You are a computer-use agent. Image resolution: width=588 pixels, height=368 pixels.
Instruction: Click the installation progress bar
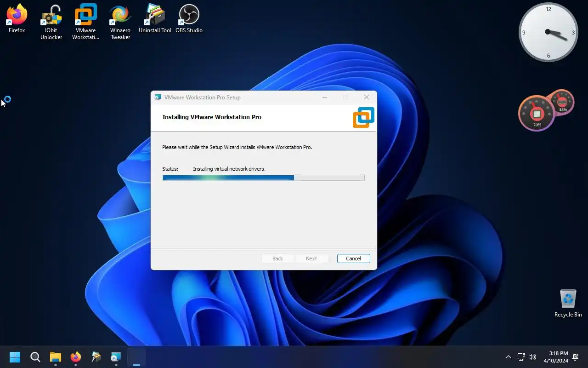263,178
